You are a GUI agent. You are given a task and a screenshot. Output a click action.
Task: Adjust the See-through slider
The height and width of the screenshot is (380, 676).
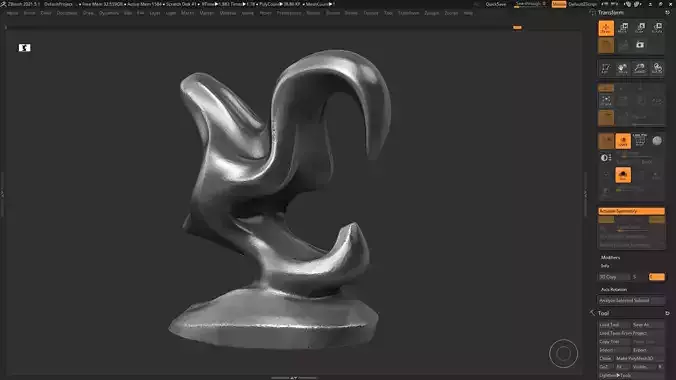click(x=530, y=4)
